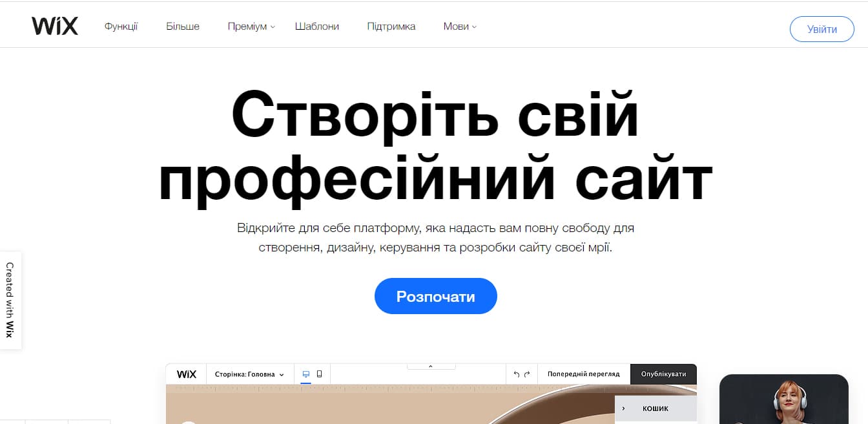Select mobile view icon in editor preview

(x=319, y=374)
